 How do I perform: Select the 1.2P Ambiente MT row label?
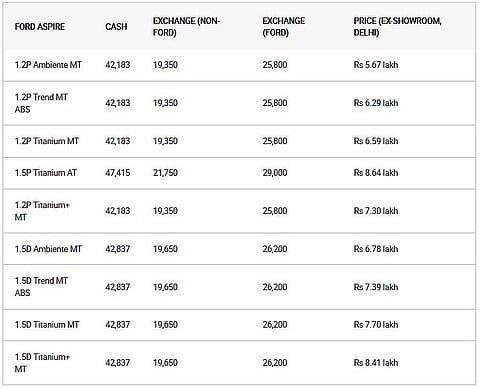(48, 65)
